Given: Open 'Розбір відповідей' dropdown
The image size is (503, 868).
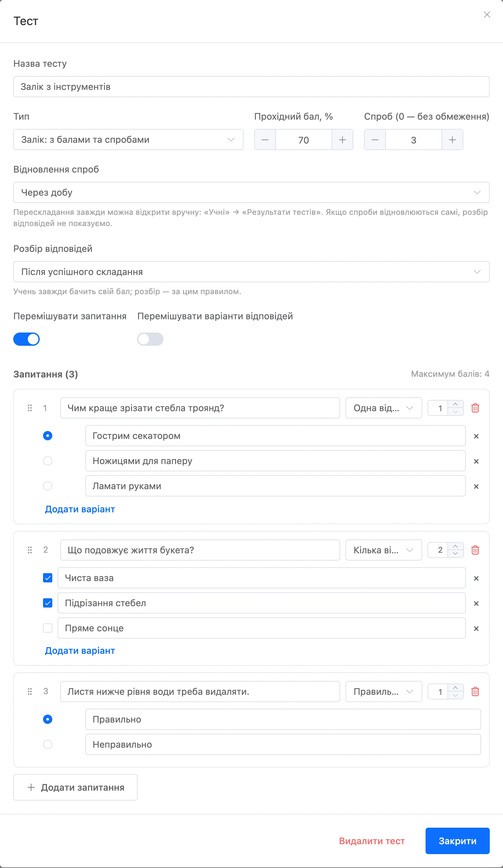Looking at the screenshot, I should (x=251, y=272).
